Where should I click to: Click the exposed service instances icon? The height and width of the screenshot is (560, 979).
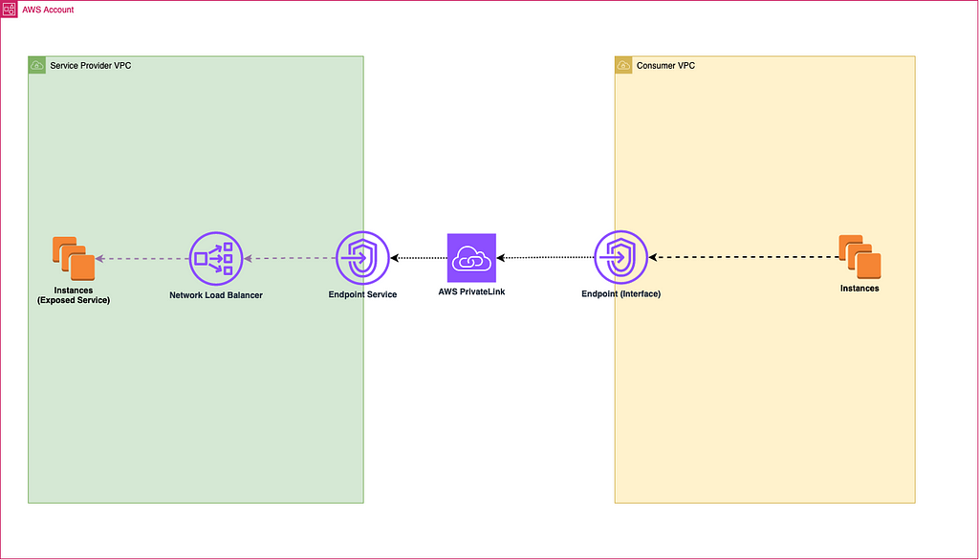[74, 258]
